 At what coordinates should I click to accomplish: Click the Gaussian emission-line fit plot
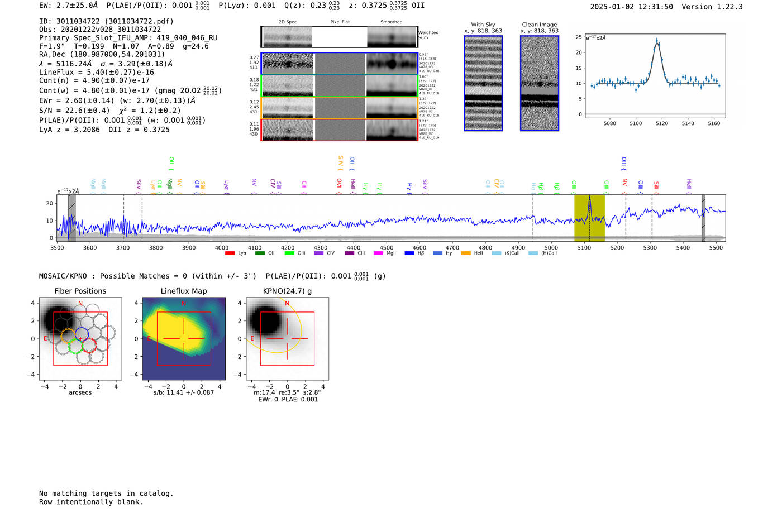[655, 76]
